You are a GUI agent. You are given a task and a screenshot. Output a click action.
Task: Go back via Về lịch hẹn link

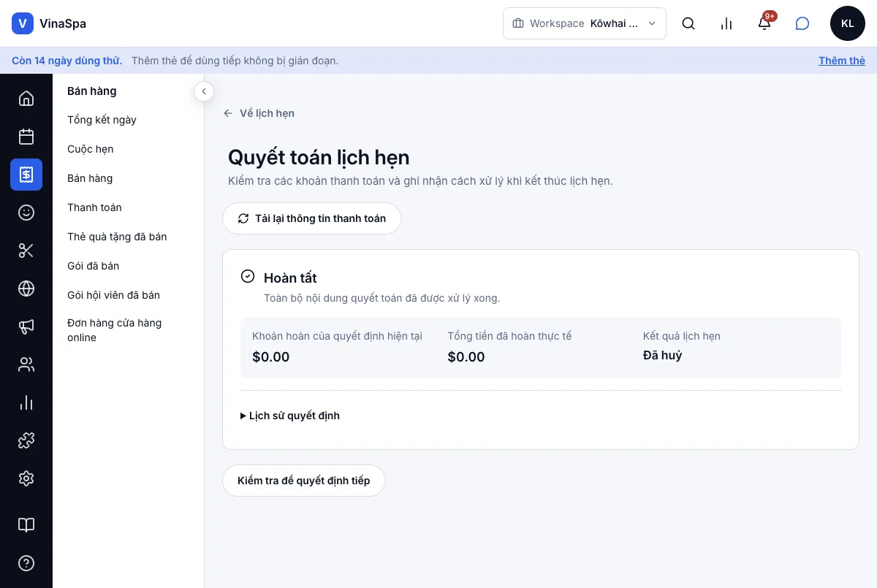259,113
